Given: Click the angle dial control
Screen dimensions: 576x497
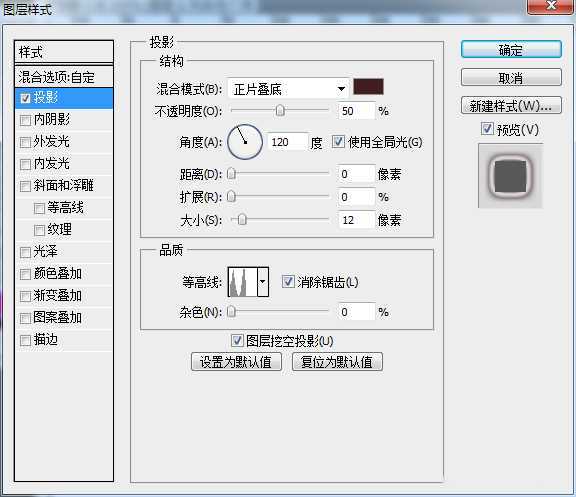Looking at the screenshot, I should click(x=245, y=141).
